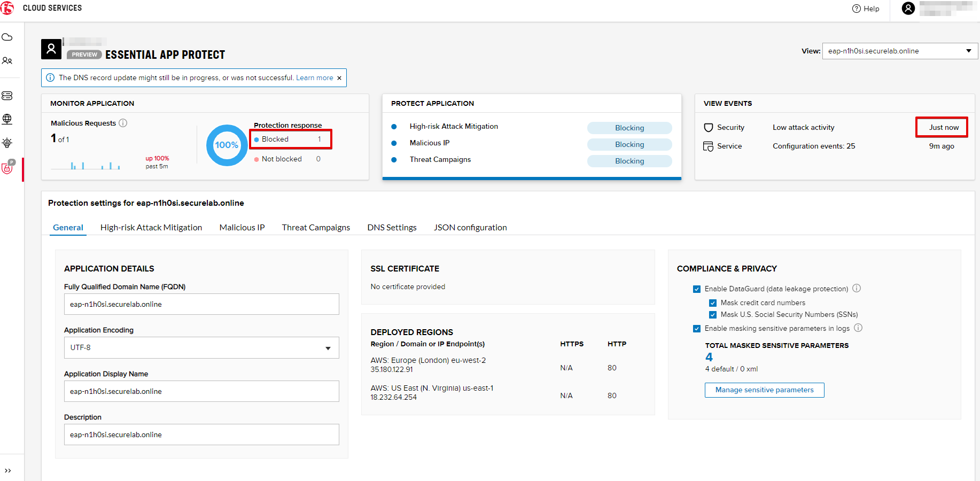Toggle Enable DataGuard checkbox
Screen dimensions: 980x481
(x=697, y=289)
